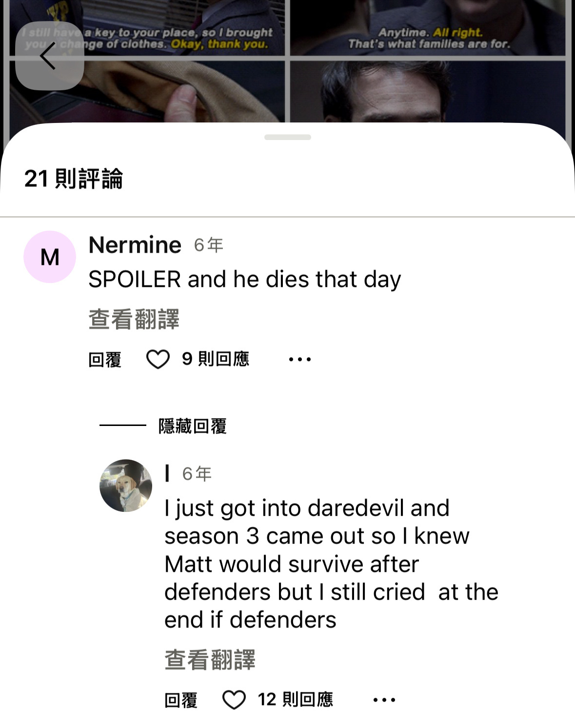
Task: Reply to the daredevil comment via 回覆
Action: 181,700
